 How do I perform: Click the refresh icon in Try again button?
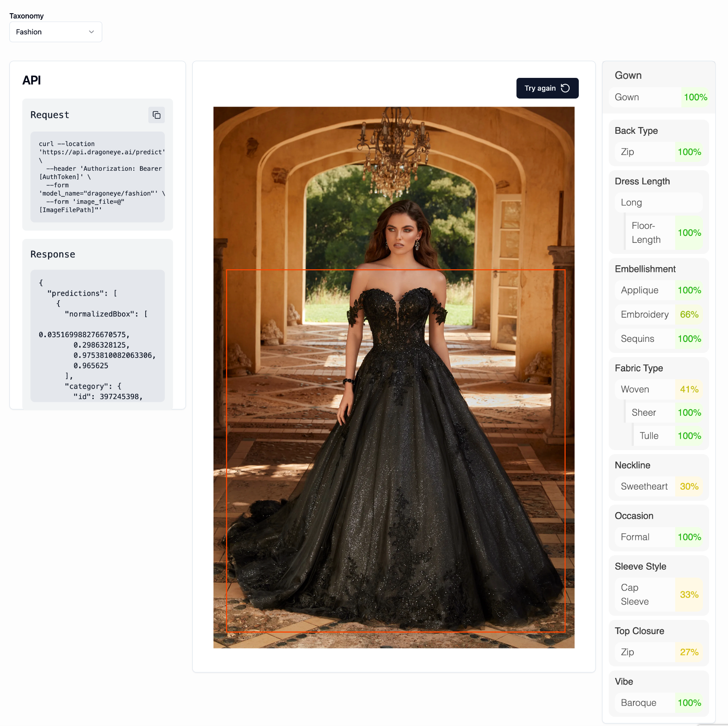pos(565,88)
